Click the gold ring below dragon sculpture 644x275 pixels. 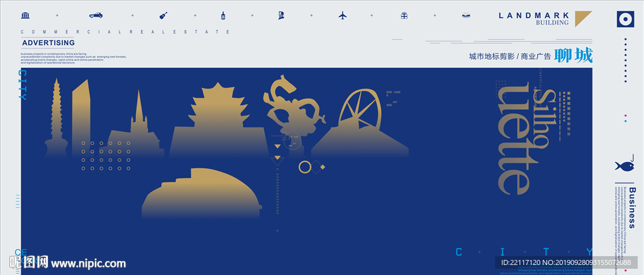pyautogui.click(x=305, y=167)
